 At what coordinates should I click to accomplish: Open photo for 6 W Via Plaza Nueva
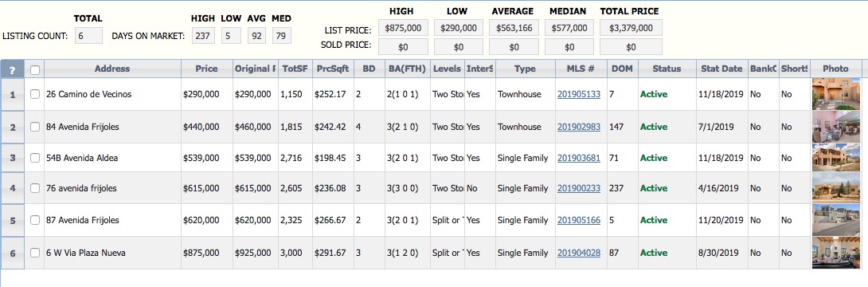pos(835,253)
